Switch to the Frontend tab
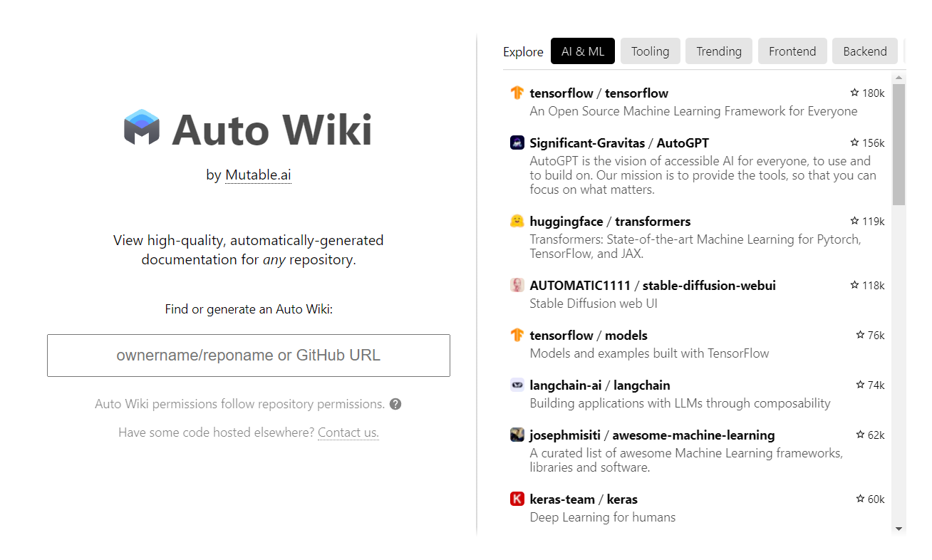 click(792, 51)
